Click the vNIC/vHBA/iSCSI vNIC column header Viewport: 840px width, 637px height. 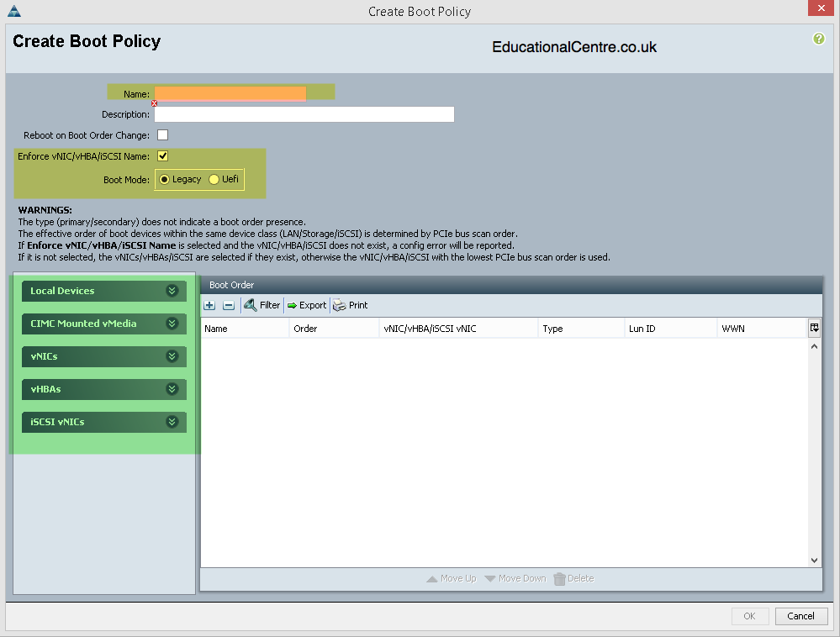click(458, 329)
